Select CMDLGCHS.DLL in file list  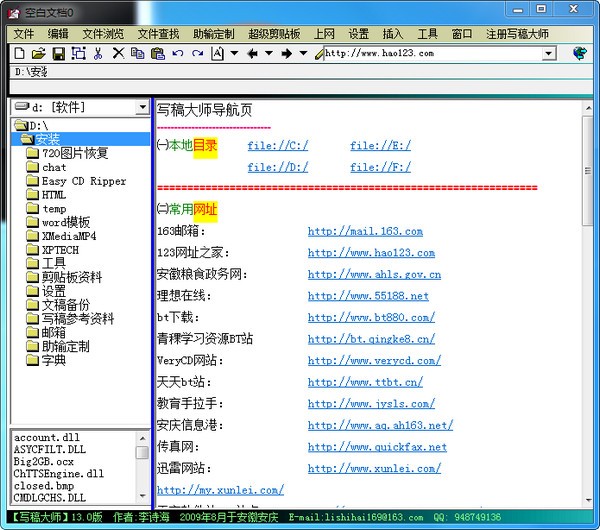50,498
